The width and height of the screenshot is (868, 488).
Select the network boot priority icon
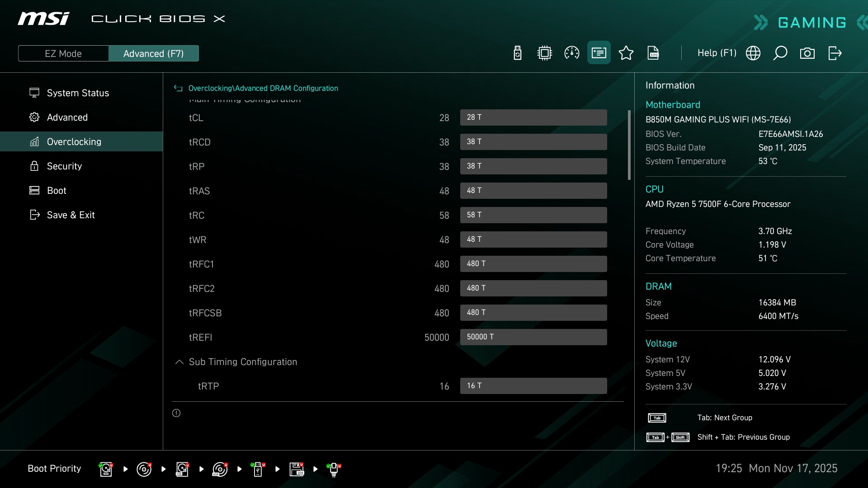(334, 469)
